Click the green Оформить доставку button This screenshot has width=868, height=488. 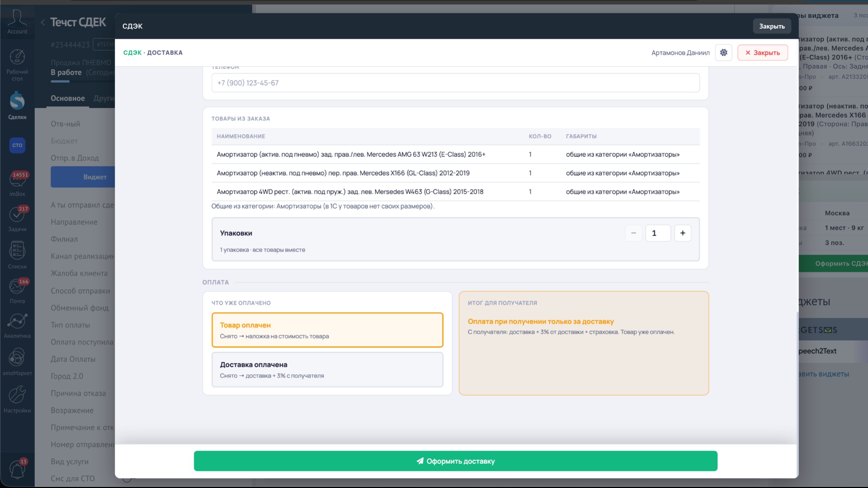(x=456, y=461)
